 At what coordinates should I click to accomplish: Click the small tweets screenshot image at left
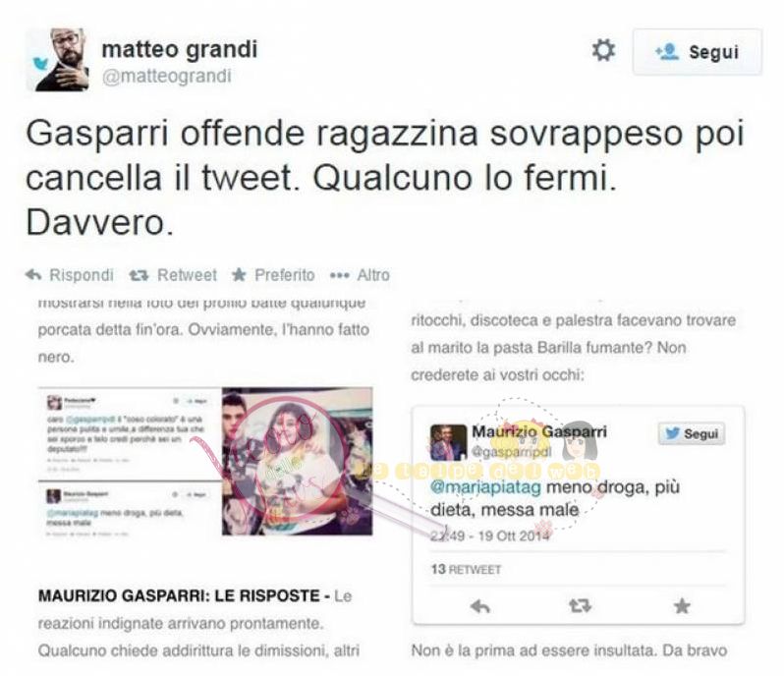130,463
